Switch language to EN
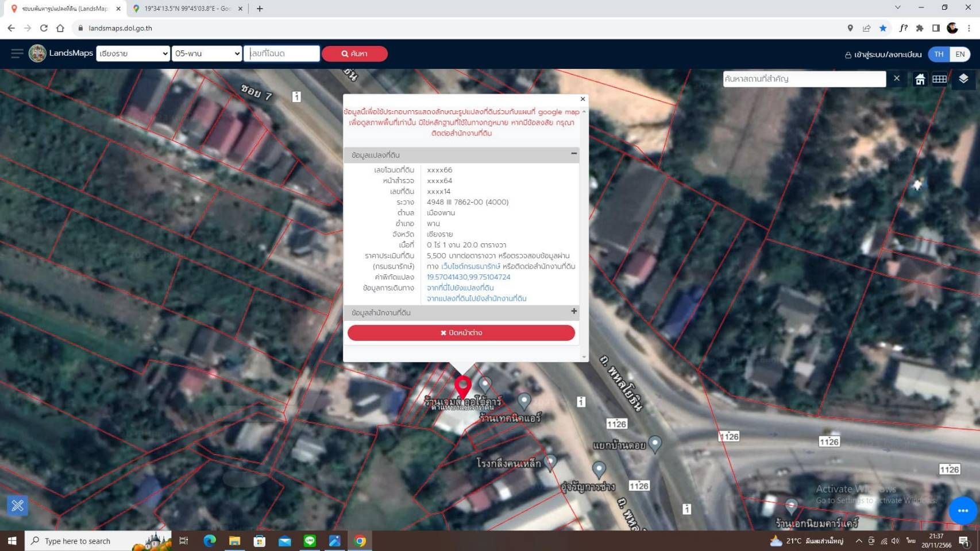The image size is (980, 551). pos(960,54)
